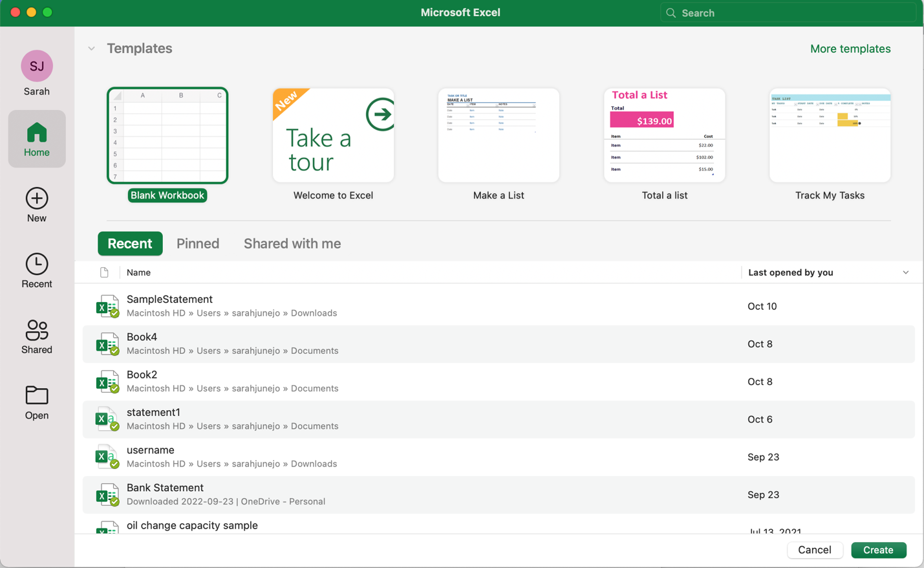
Task: Click in the Search field
Action: (x=788, y=13)
